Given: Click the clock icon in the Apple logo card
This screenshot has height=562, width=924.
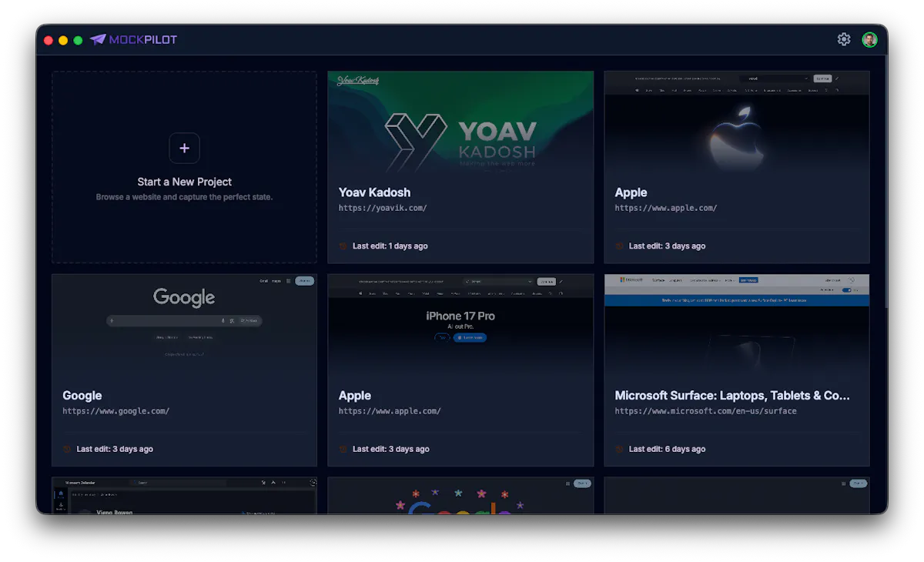Looking at the screenshot, I should [620, 246].
